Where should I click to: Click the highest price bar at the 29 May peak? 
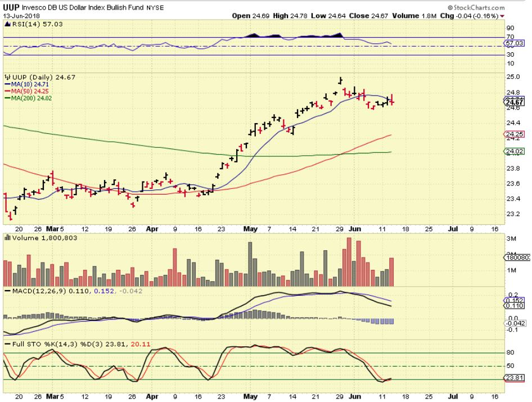tap(340, 80)
